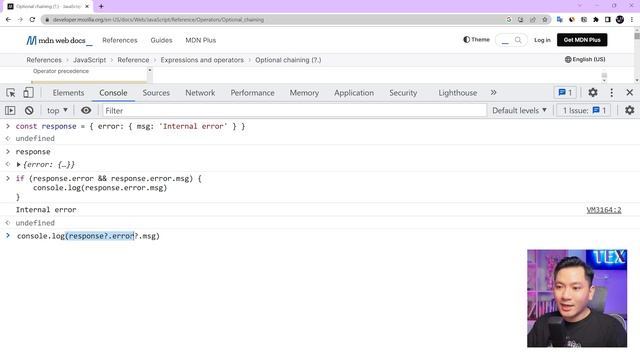Bookmark page with star icon

[544, 20]
